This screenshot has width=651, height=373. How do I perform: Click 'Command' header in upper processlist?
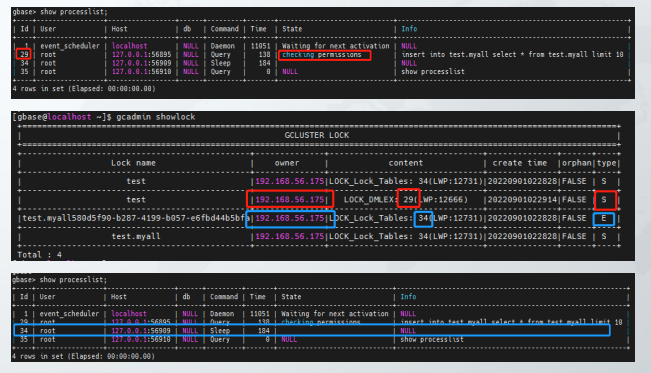pyautogui.click(x=225, y=29)
